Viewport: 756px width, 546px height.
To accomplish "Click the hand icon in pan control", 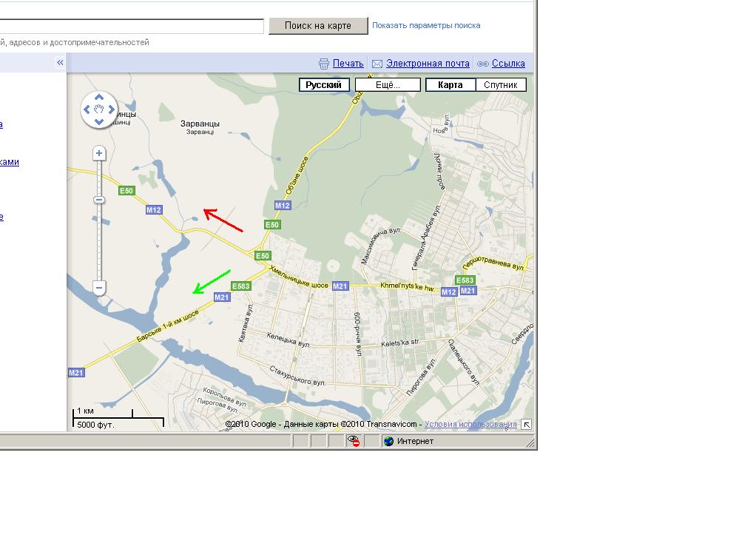I will point(99,110).
